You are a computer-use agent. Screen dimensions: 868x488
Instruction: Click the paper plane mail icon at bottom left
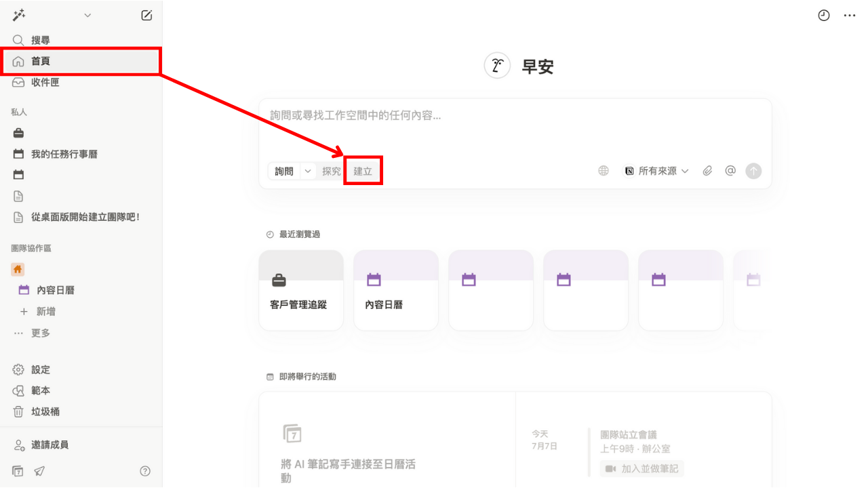(x=39, y=471)
